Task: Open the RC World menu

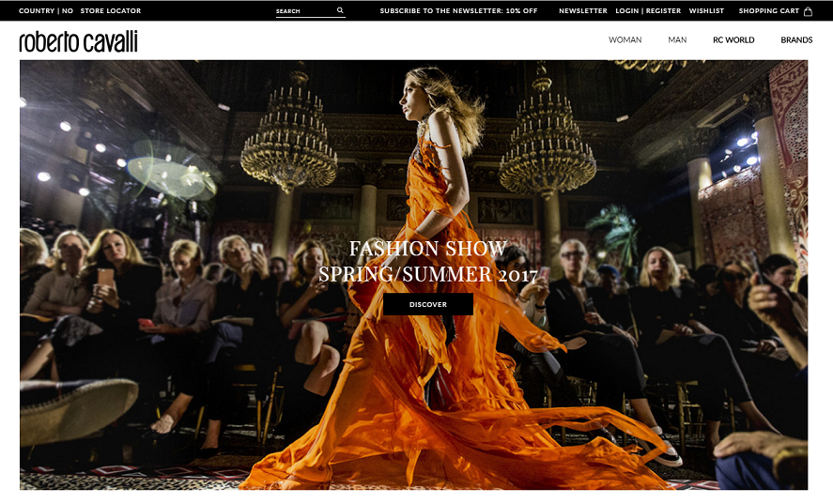Action: click(x=733, y=39)
